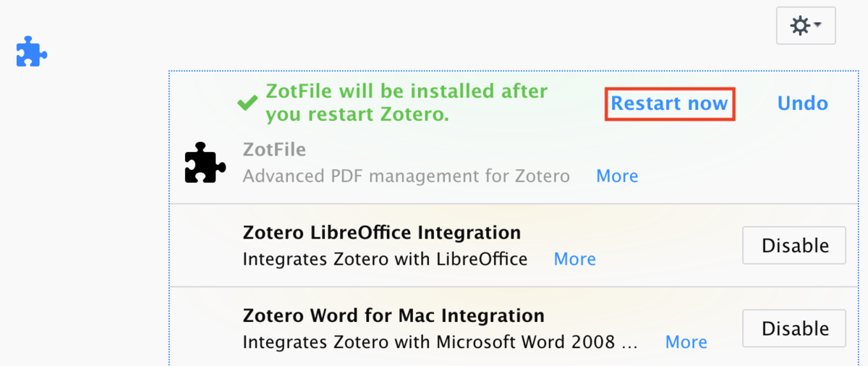View More about Word for Mac Integration
The image size is (868, 366).
pyautogui.click(x=686, y=342)
